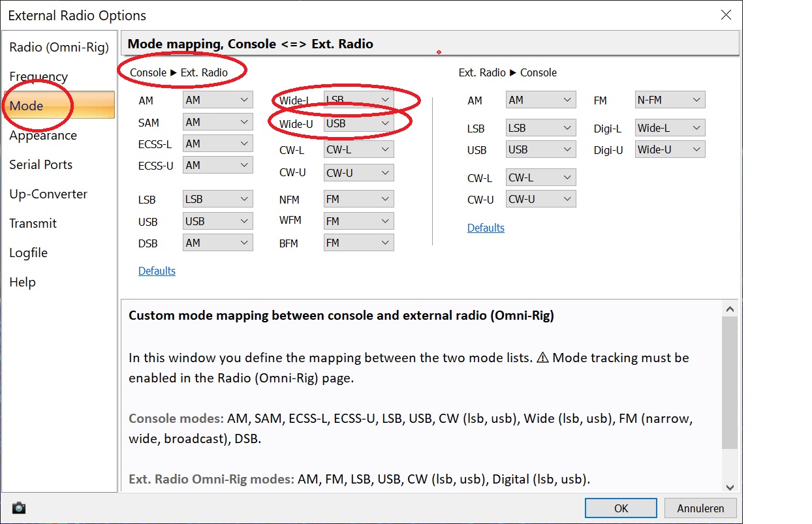Screen dimensions: 812x524
Task: Reset Console to Ext. Radio Defaults
Action: coord(157,271)
